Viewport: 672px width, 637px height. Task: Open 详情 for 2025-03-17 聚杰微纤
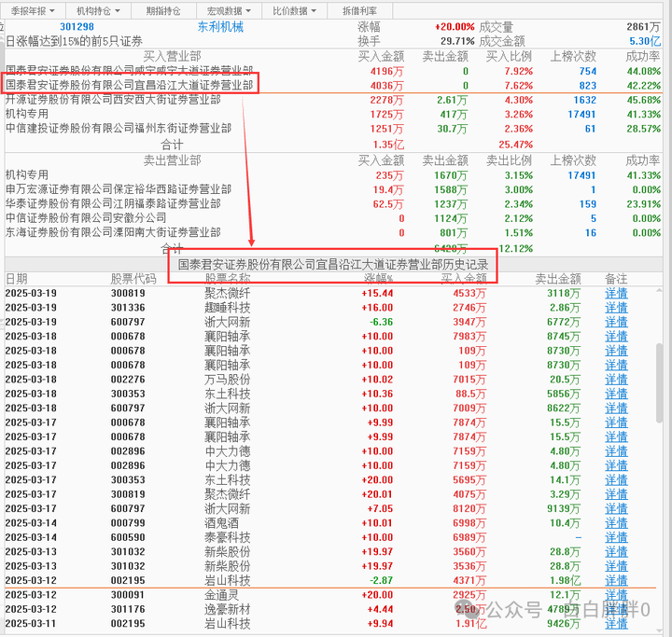click(616, 494)
